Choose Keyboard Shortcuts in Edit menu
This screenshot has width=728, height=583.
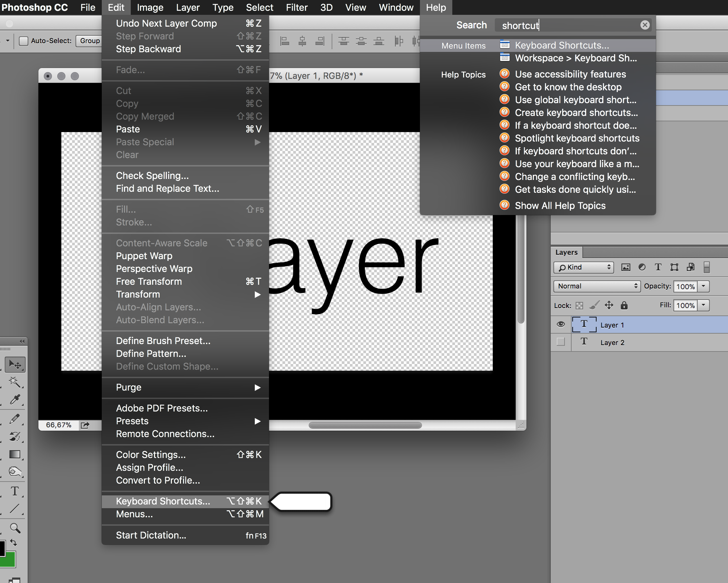(163, 501)
